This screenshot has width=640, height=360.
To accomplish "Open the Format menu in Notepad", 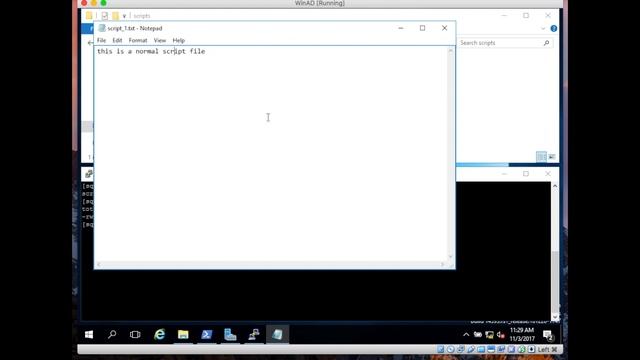I will [138, 40].
